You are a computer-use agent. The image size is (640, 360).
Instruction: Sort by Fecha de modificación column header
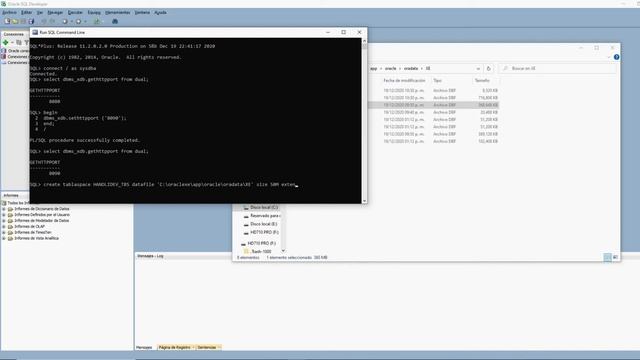tap(404, 80)
